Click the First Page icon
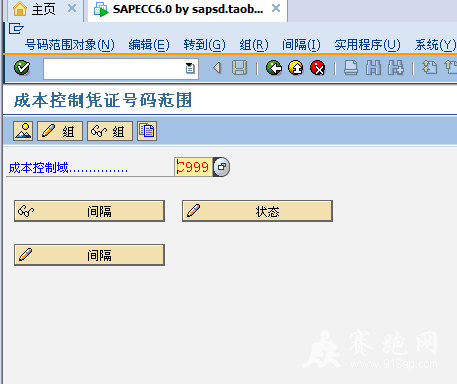This screenshot has width=457, height=384. tap(429, 68)
